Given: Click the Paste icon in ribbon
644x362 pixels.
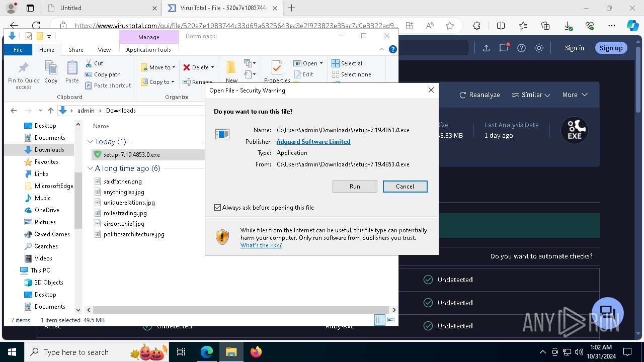Looking at the screenshot, I should tap(72, 72).
